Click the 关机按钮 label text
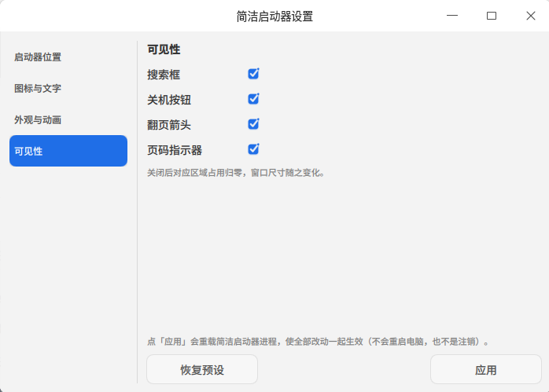The width and height of the screenshot is (549, 392). [169, 100]
